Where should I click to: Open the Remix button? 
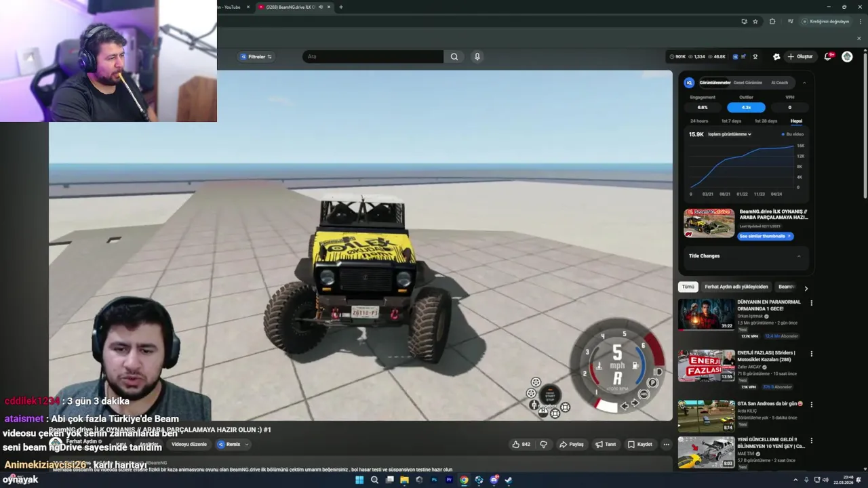[x=229, y=445]
